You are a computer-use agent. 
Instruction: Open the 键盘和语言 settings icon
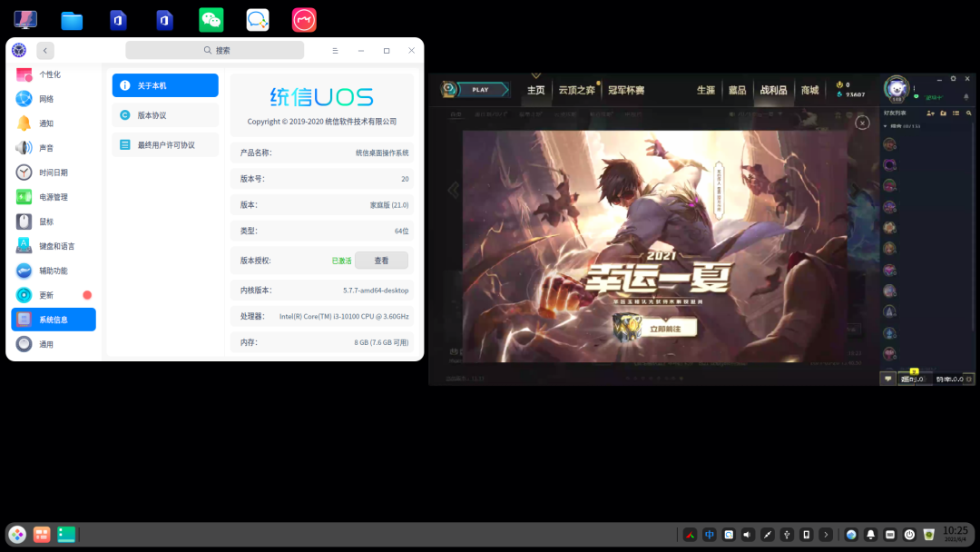click(x=24, y=246)
